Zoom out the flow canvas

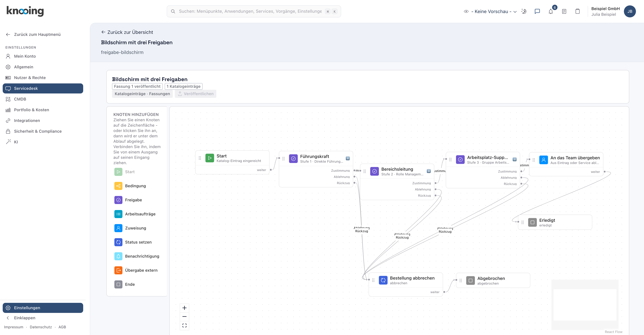(184, 317)
